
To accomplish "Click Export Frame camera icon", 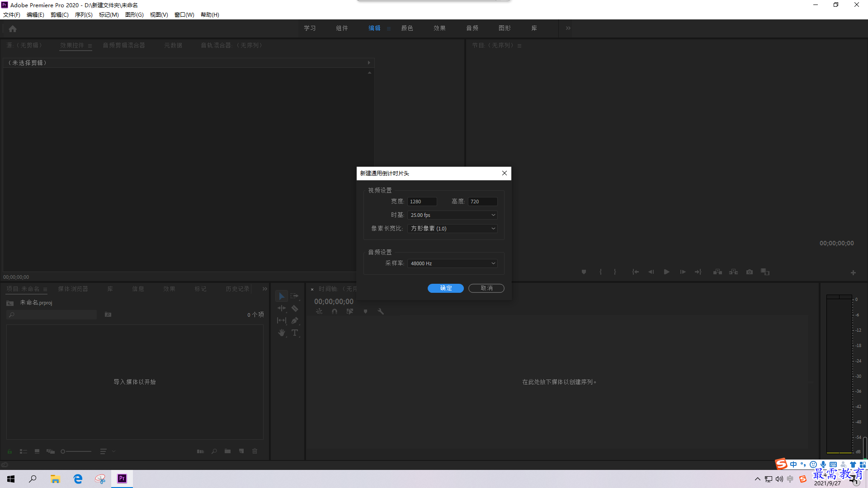I will tap(750, 272).
